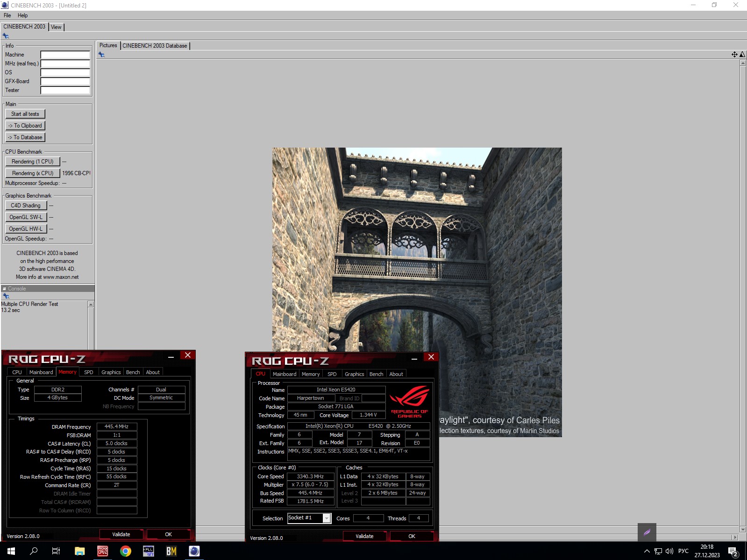
Task: Click the Machine input field
Action: coord(65,55)
